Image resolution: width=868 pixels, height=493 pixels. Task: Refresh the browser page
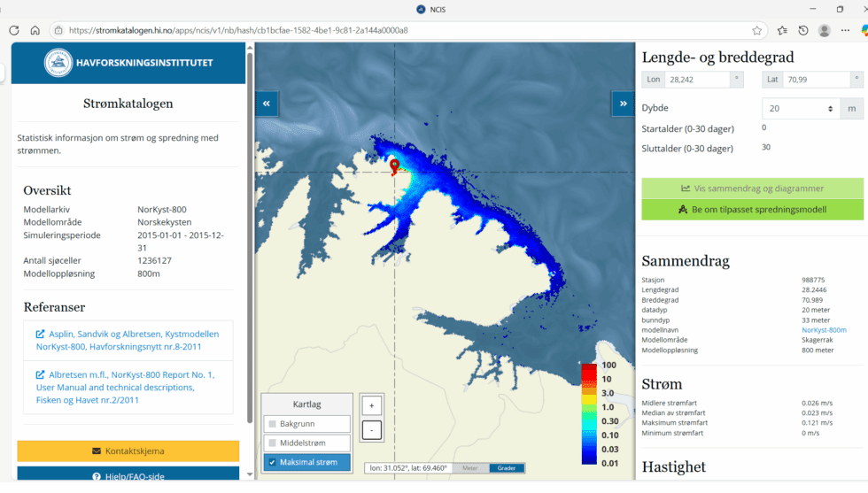[14, 30]
